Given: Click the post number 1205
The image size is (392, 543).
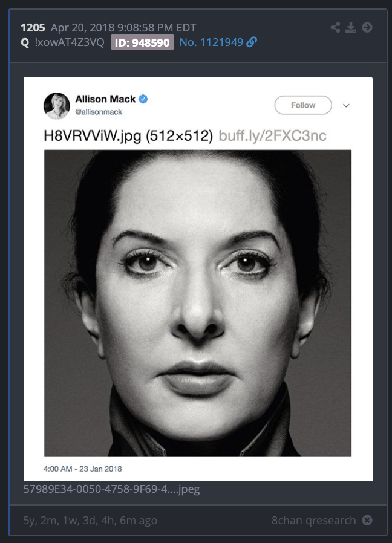Looking at the screenshot, I should click(33, 27).
